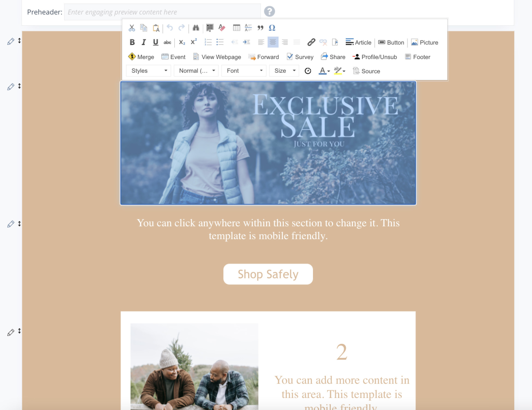This screenshot has width=532, height=410.
Task: Click the preheader help question mark
Action: [x=270, y=12]
